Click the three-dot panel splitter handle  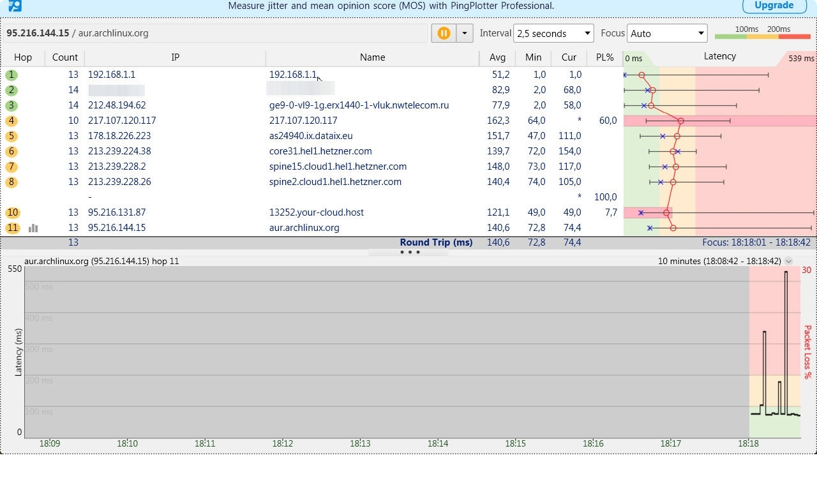click(409, 252)
